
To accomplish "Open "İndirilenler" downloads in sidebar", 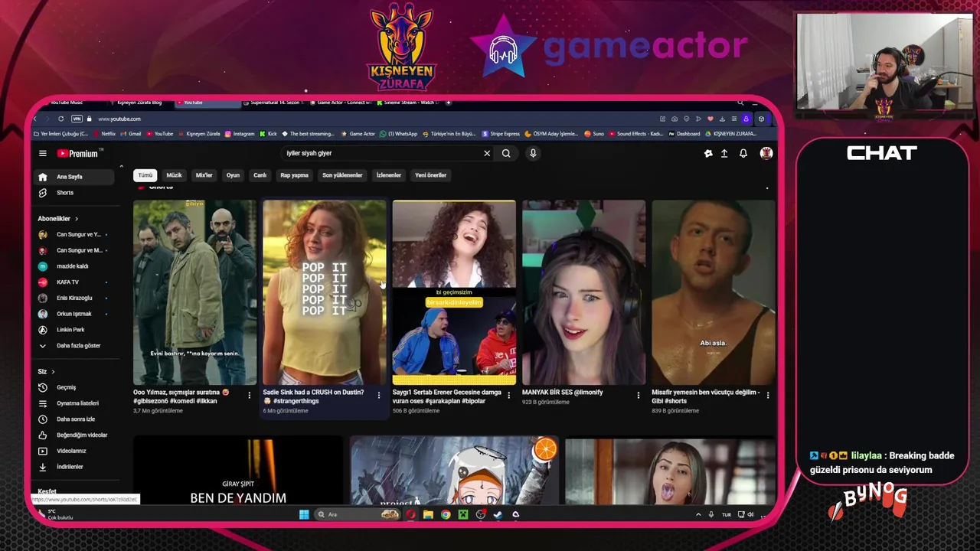I will pyautogui.click(x=74, y=467).
